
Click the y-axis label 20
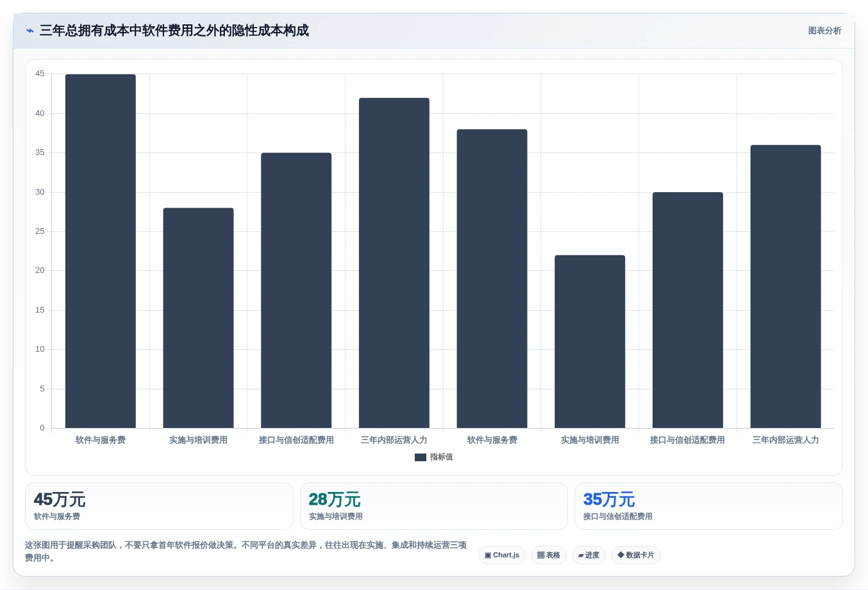coord(40,270)
